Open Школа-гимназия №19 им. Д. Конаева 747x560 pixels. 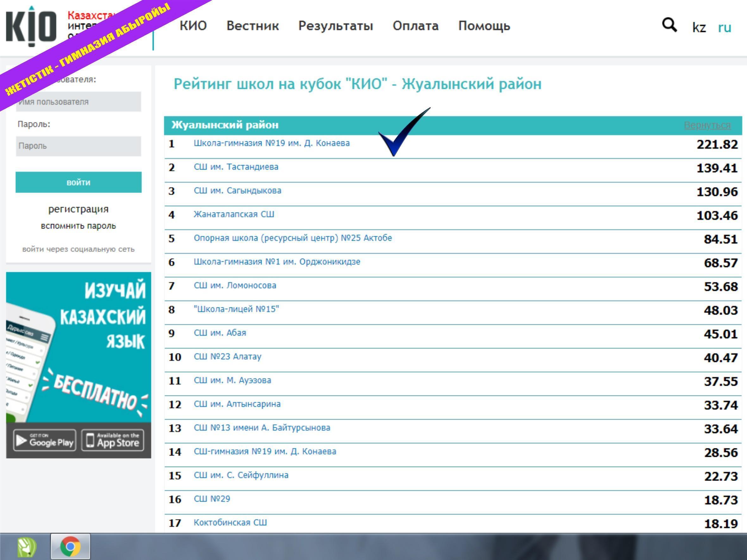(272, 143)
